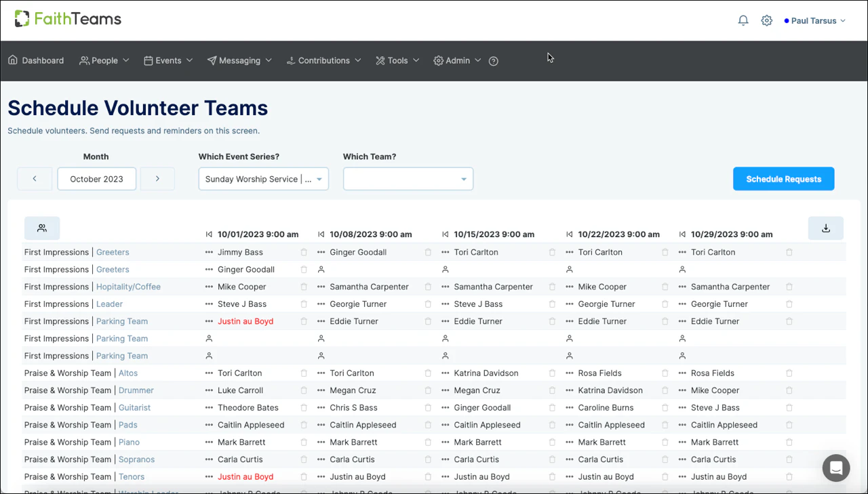Image resolution: width=868 pixels, height=494 pixels.
Task: Delete Jimmy Bass using his trash icon
Action: point(303,251)
